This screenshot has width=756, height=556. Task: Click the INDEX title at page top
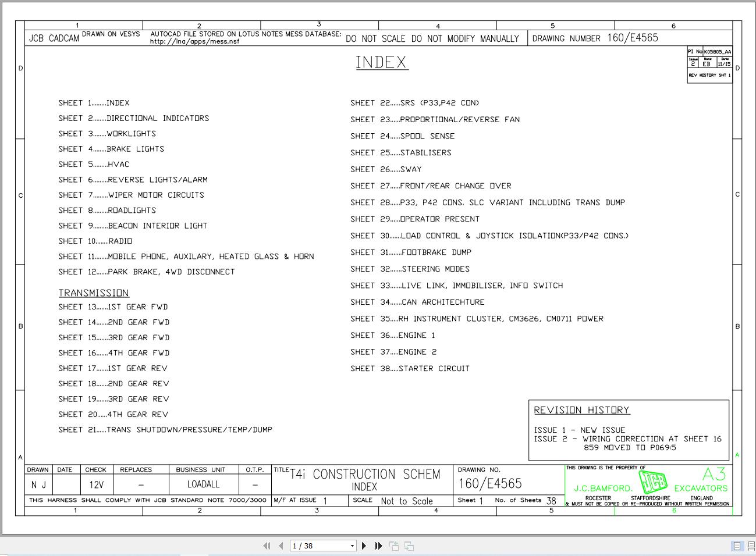click(x=382, y=62)
